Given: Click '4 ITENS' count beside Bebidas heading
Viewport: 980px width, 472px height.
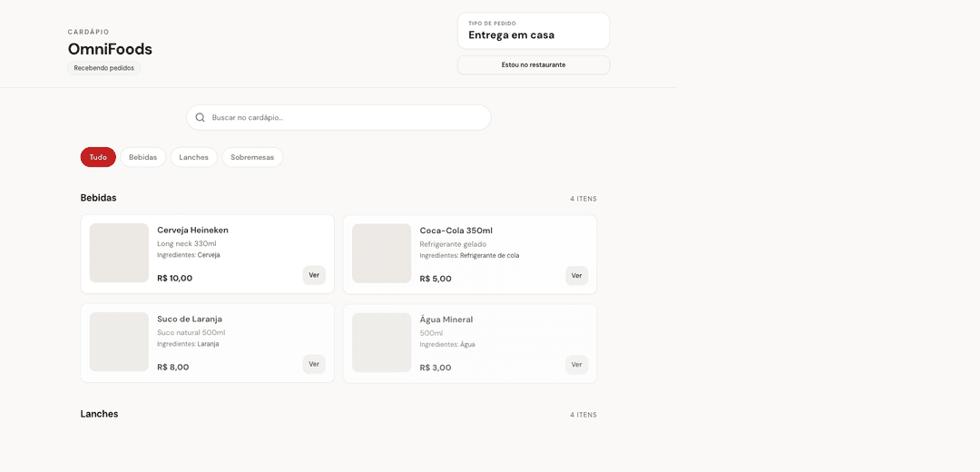Looking at the screenshot, I should click(583, 199).
